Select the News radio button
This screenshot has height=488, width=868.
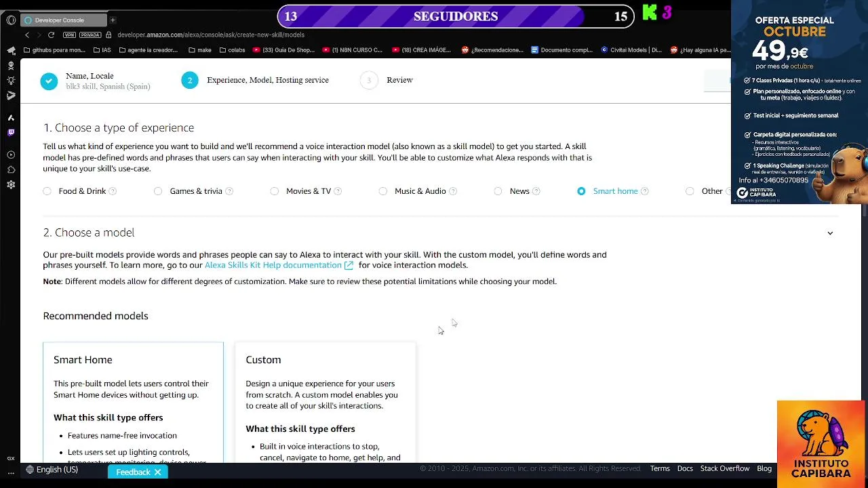498,191
